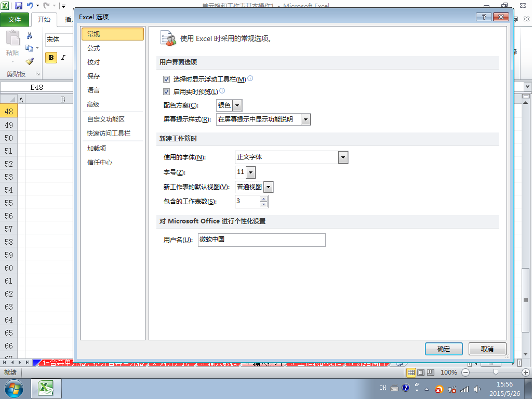Click the taskbar clock 15:56
This screenshot has height=399, width=532.
[x=504, y=384]
